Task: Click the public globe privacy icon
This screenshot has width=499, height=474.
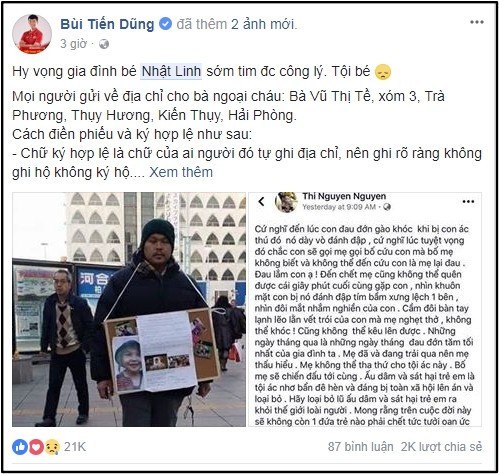Action: (x=104, y=44)
